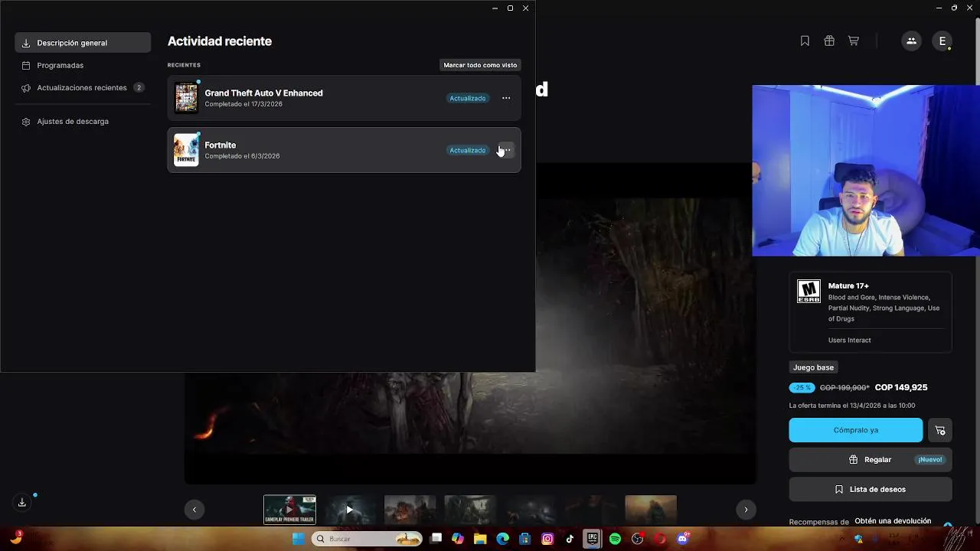Click the downloads icon in the store window
The height and width of the screenshot is (551, 980).
pos(22,502)
